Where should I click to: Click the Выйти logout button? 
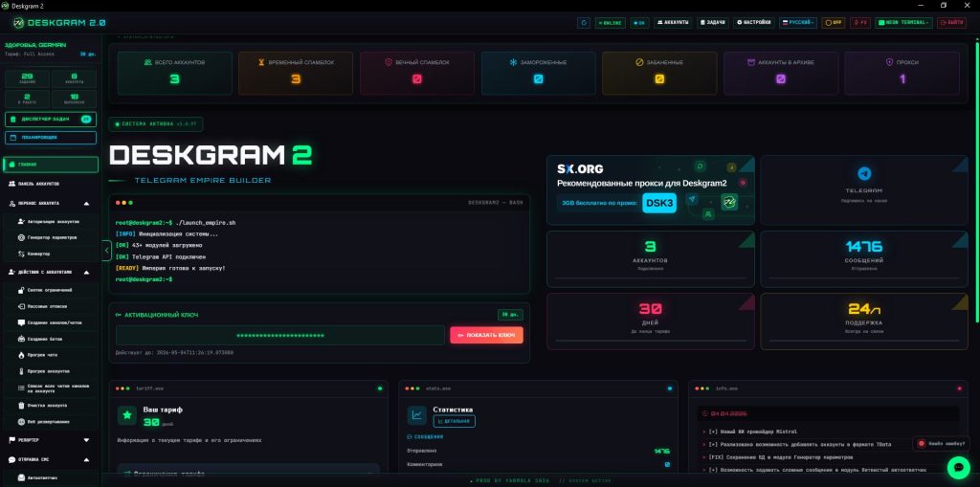[951, 23]
